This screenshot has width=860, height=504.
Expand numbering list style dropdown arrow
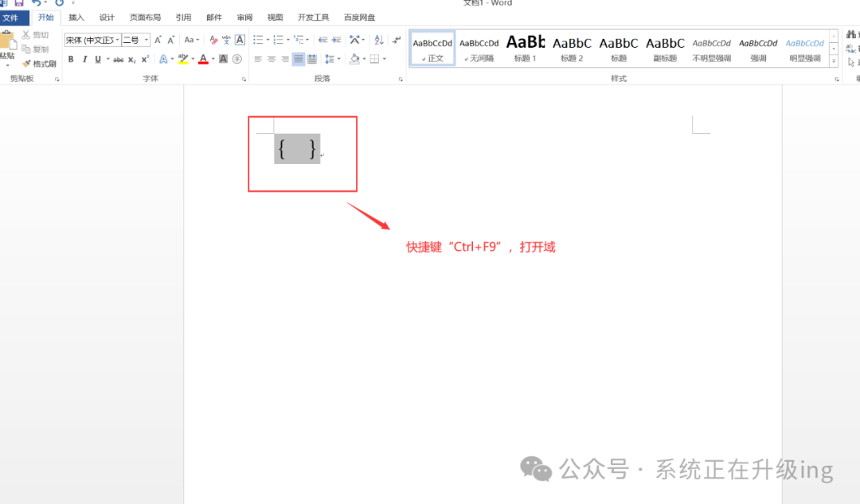click(288, 40)
